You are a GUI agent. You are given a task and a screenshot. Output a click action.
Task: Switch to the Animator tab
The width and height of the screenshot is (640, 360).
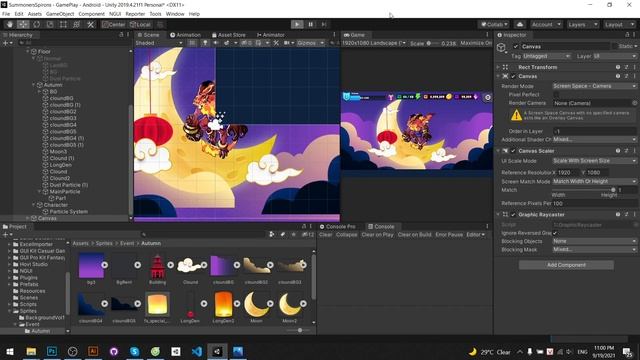coord(271,35)
